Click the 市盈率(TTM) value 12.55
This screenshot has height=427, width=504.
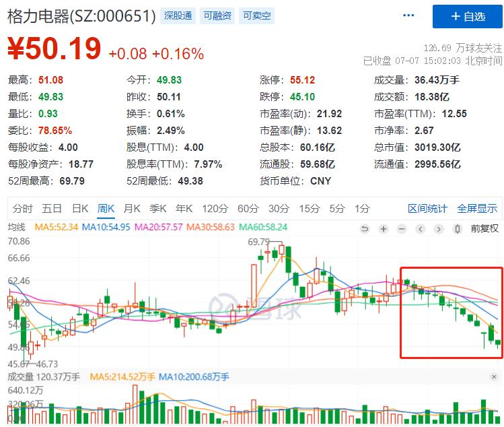(x=454, y=114)
